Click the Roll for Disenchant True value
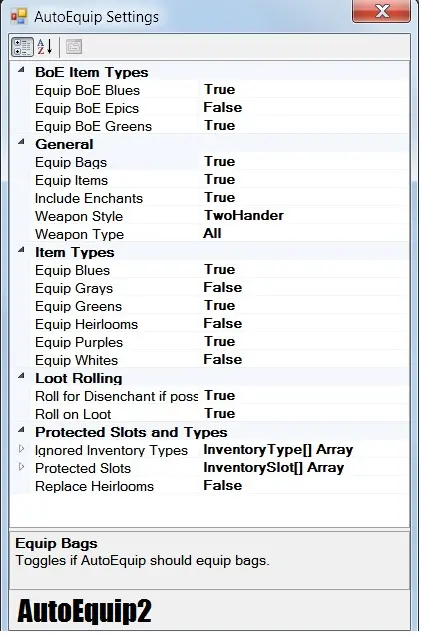Image resolution: width=421 pixels, height=635 pixels. (219, 396)
